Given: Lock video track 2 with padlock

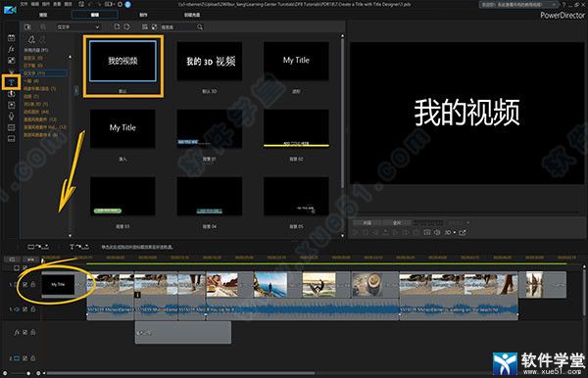Looking at the screenshot, I should click(33, 358).
